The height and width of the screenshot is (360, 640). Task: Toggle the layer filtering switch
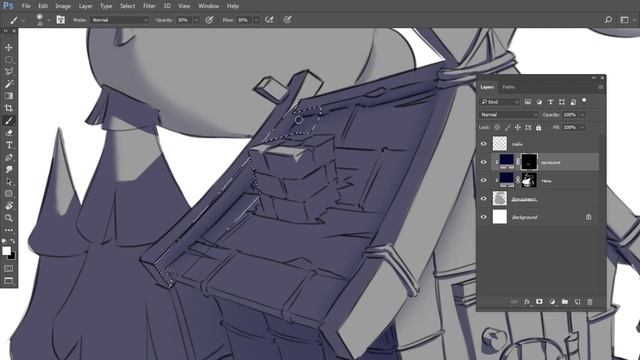[x=584, y=101]
